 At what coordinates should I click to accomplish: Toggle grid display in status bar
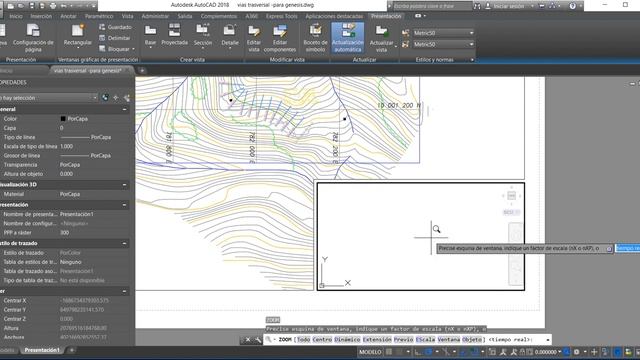pyautogui.click(x=389, y=352)
